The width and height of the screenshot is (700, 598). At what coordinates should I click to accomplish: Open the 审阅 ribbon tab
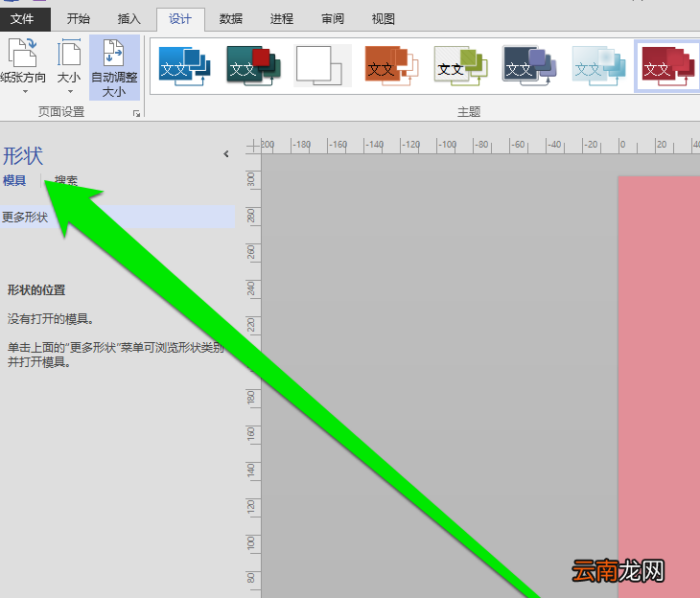333,19
